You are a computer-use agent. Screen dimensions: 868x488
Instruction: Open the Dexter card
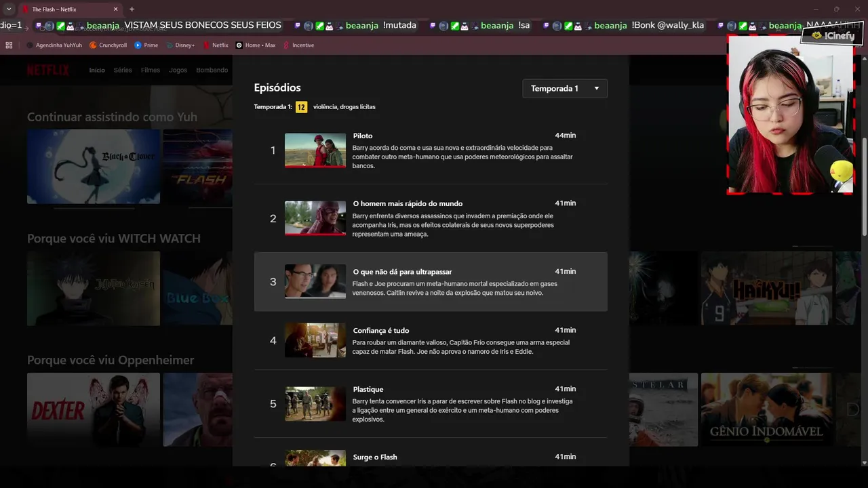94,409
